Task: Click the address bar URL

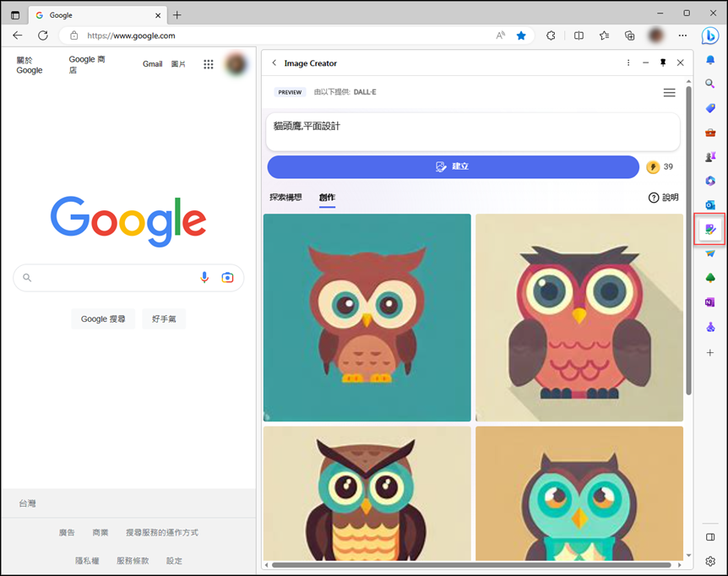Action: coord(131,35)
